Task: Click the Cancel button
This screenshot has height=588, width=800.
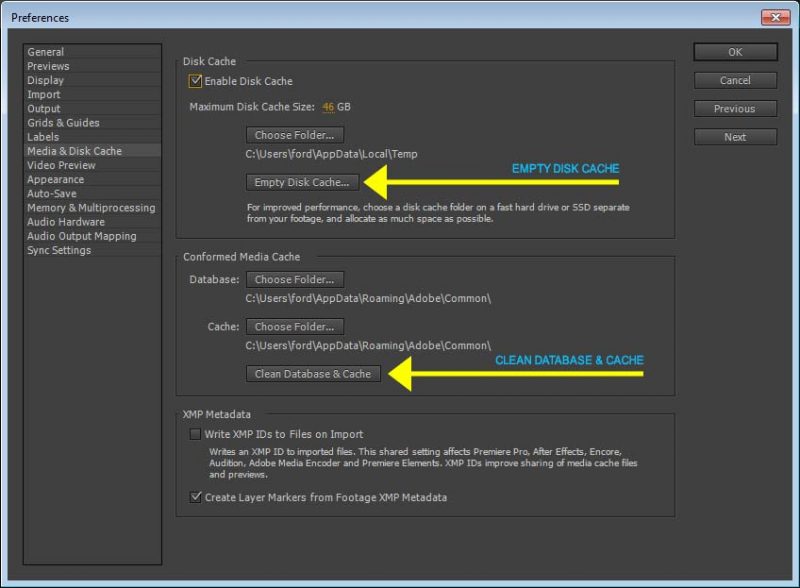Action: pyautogui.click(x=734, y=80)
